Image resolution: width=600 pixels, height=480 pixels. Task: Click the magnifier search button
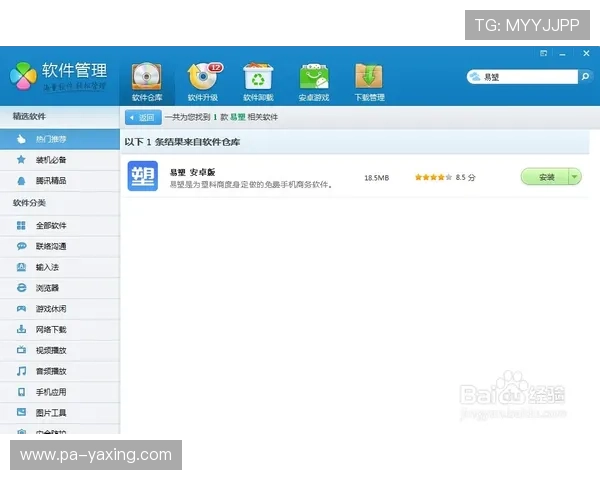(585, 77)
